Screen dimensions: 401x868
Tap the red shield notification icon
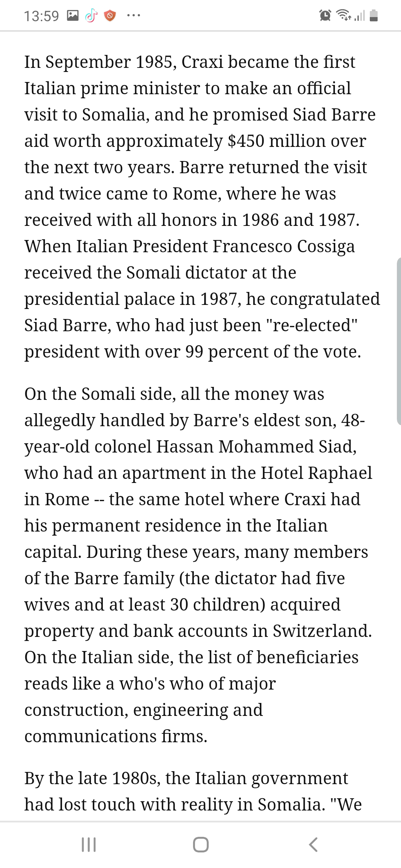click(110, 16)
